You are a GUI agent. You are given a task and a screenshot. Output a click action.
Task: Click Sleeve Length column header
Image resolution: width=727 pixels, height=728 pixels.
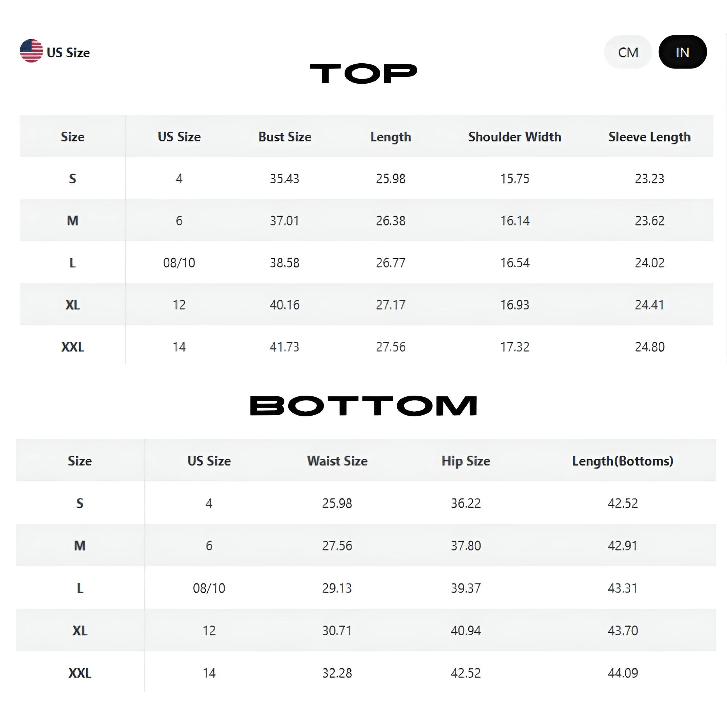coord(649,137)
